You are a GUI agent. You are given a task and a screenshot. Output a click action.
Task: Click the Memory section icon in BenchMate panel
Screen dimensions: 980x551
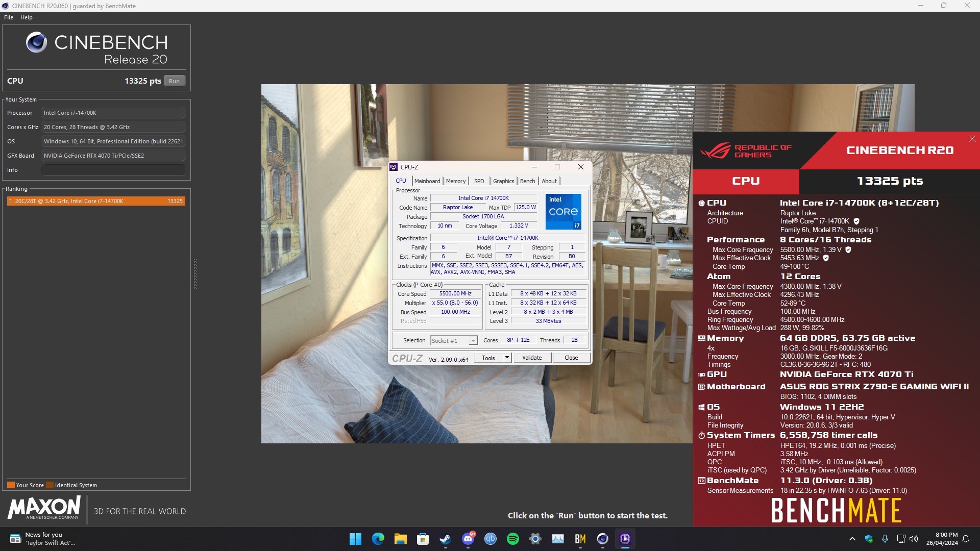701,338
